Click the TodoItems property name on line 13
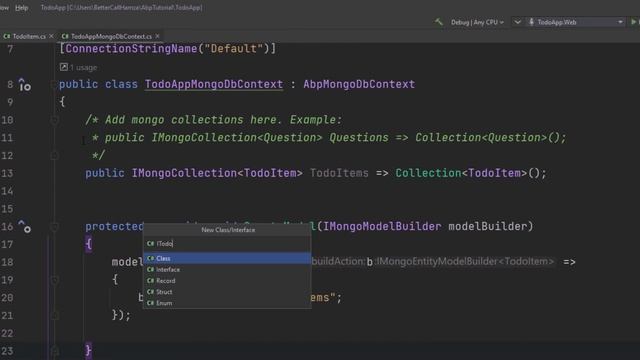 tap(339, 173)
